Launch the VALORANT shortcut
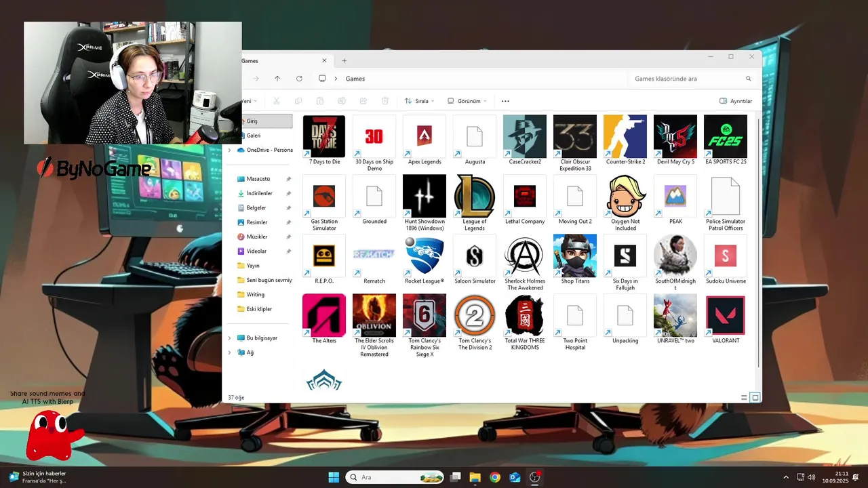 click(726, 315)
